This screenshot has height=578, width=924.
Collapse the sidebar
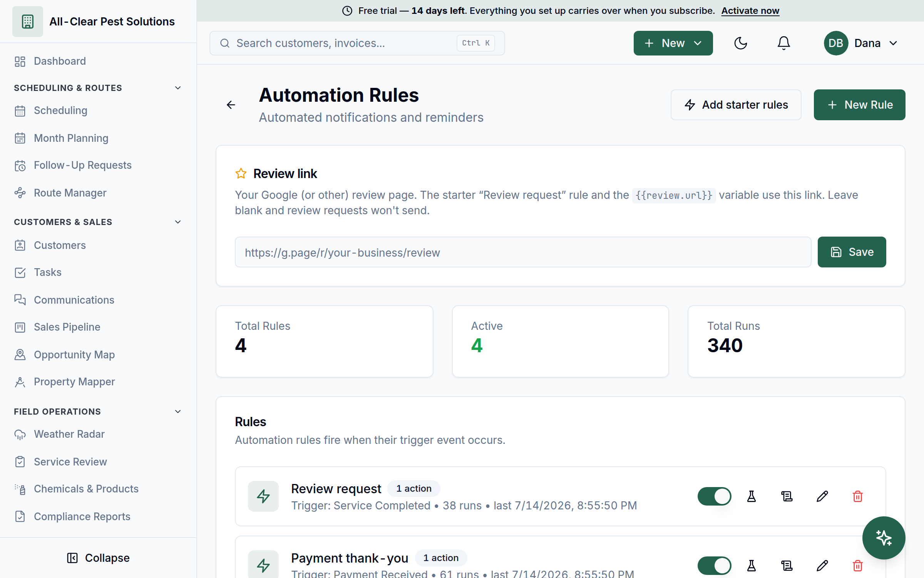[98, 558]
